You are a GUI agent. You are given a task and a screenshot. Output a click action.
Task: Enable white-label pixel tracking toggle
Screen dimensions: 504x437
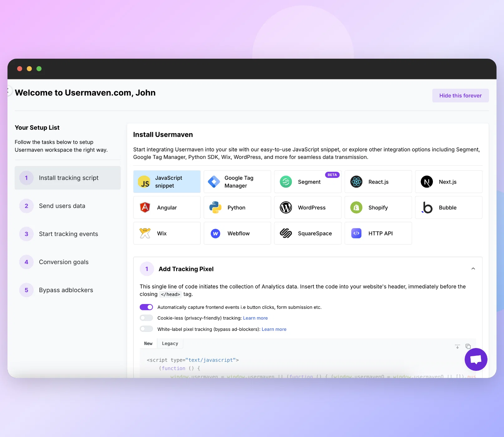146,329
